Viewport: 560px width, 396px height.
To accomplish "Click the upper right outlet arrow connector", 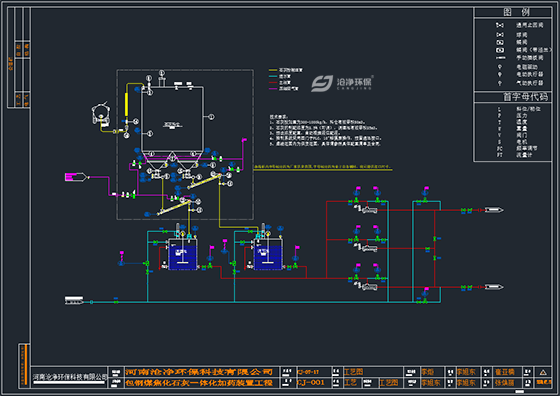I will [x=494, y=210].
